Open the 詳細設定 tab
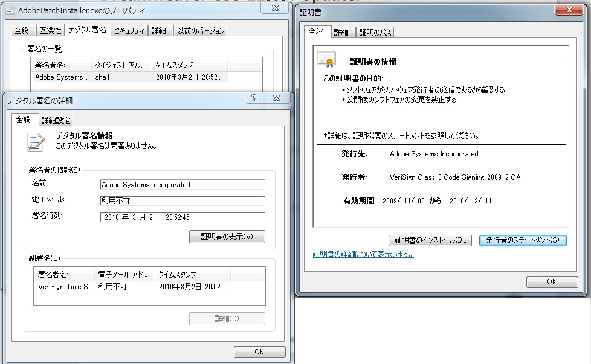This screenshot has height=364, width=591. 56,121
